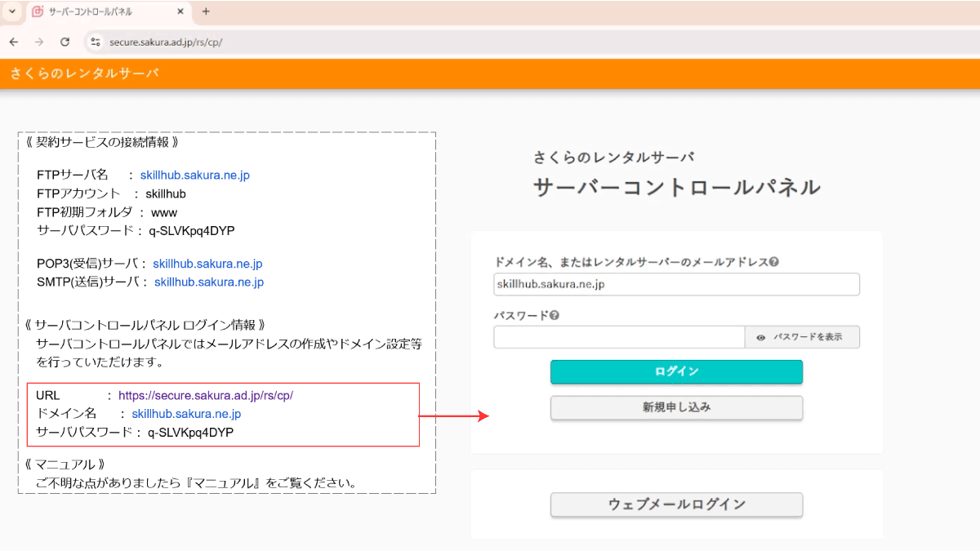This screenshot has width=980, height=551.
Task: Reload the page with refresh icon
Action: pos(65,42)
